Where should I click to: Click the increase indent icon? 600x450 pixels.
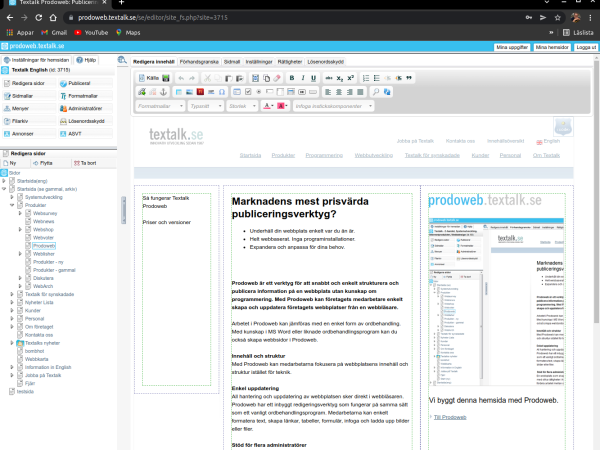click(398, 78)
